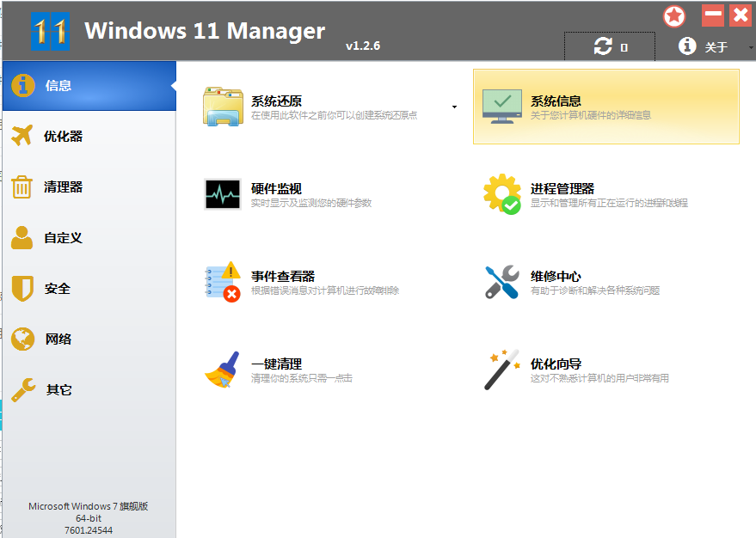The height and width of the screenshot is (538, 756).
Task: Start 优化向导 magic wand icon
Action: (502, 370)
